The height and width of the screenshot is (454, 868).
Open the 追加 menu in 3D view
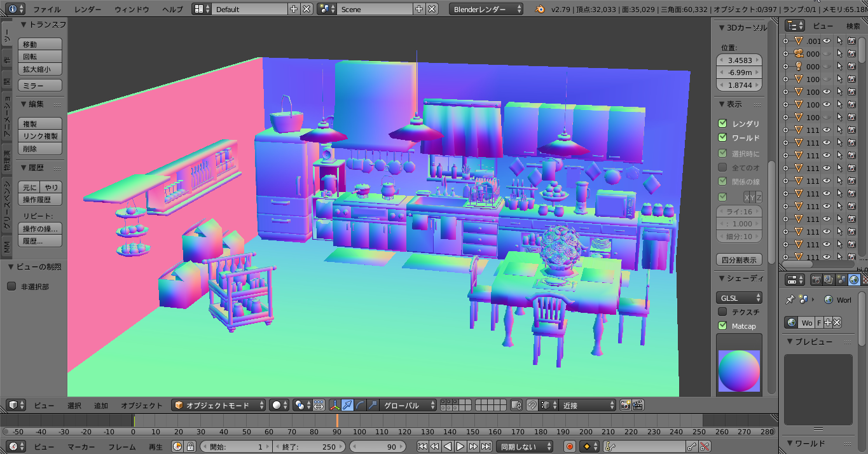101,405
